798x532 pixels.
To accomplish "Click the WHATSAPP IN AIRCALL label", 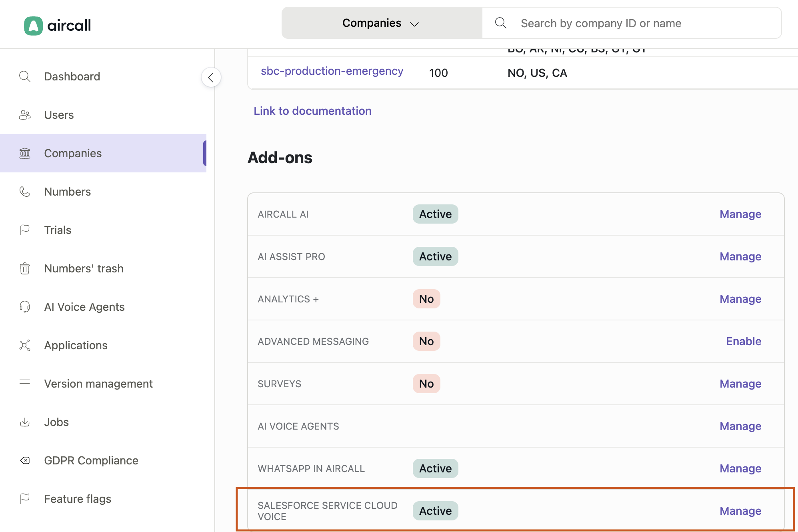I will (x=311, y=469).
